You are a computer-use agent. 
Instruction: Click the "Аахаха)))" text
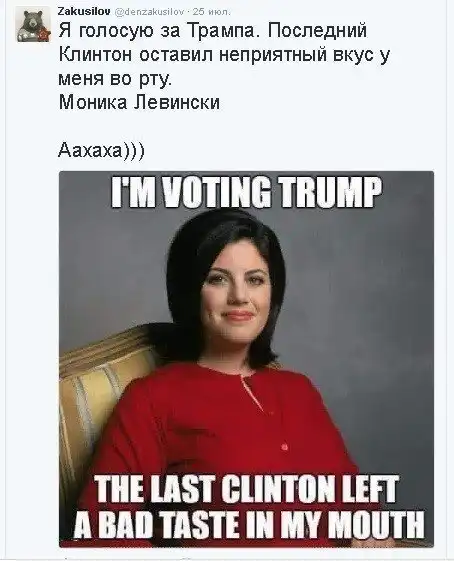pyautogui.click(x=101, y=150)
